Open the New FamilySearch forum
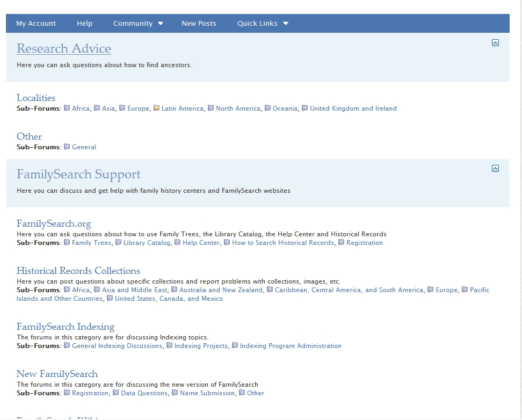The height and width of the screenshot is (420, 522). pyautogui.click(x=57, y=374)
